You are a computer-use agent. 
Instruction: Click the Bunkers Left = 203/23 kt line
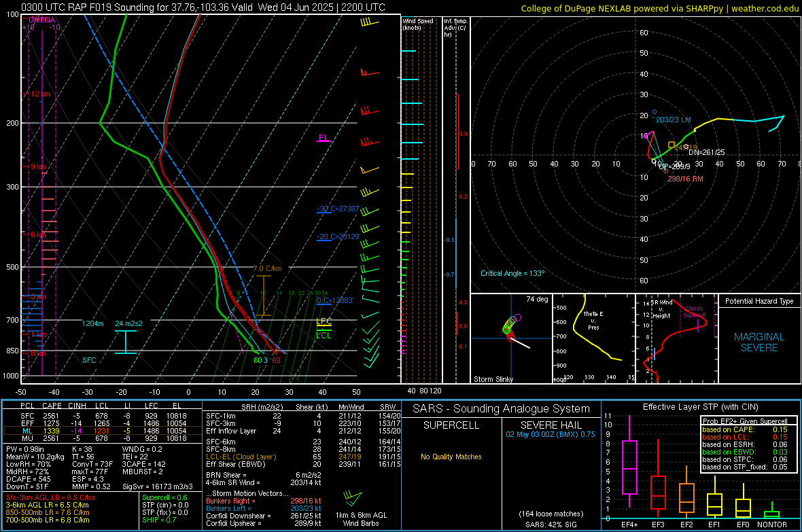(264, 508)
